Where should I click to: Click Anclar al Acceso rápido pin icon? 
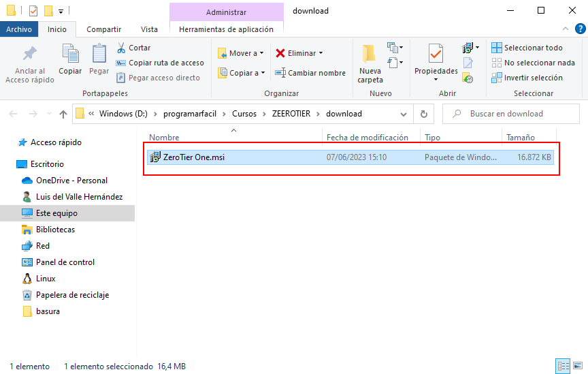(x=30, y=54)
